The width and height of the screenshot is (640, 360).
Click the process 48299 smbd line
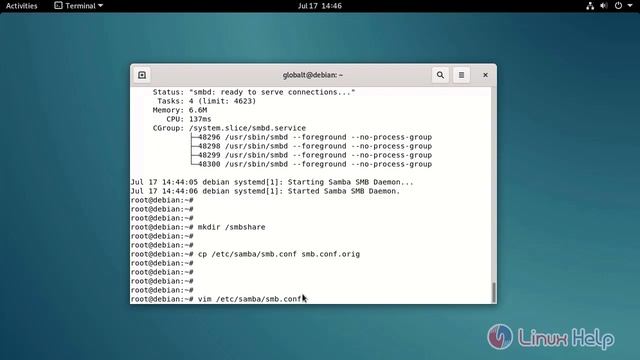(x=311, y=155)
